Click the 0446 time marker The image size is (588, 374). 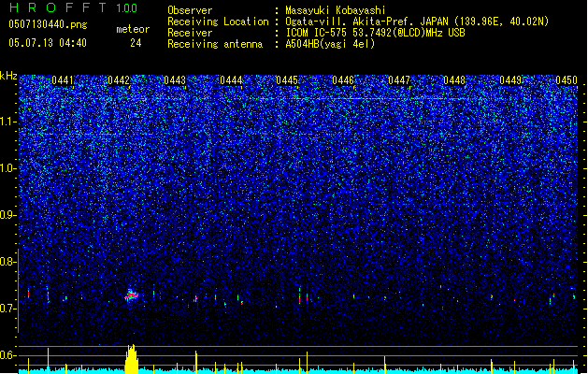click(343, 80)
